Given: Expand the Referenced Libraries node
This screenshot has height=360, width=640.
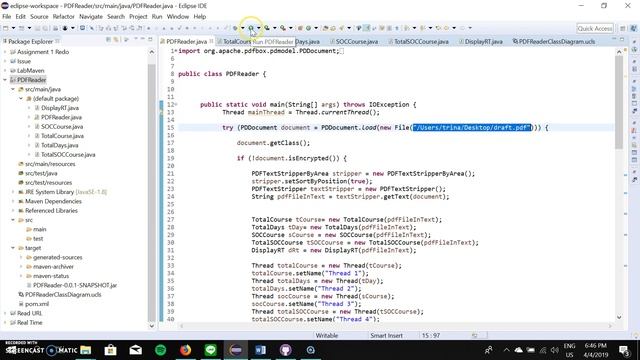Looking at the screenshot, I should point(13,211).
